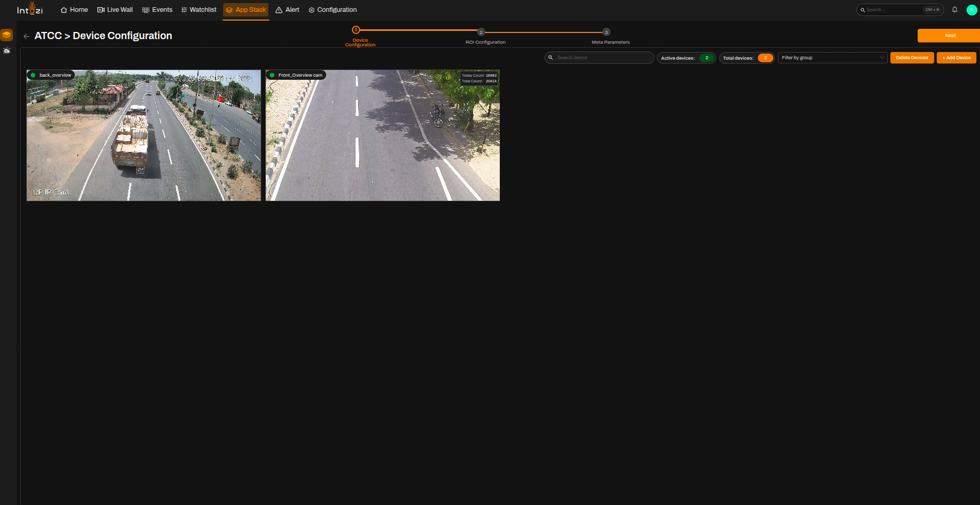This screenshot has height=505, width=980.
Task: Click the Live Wall video icon
Action: pos(101,10)
